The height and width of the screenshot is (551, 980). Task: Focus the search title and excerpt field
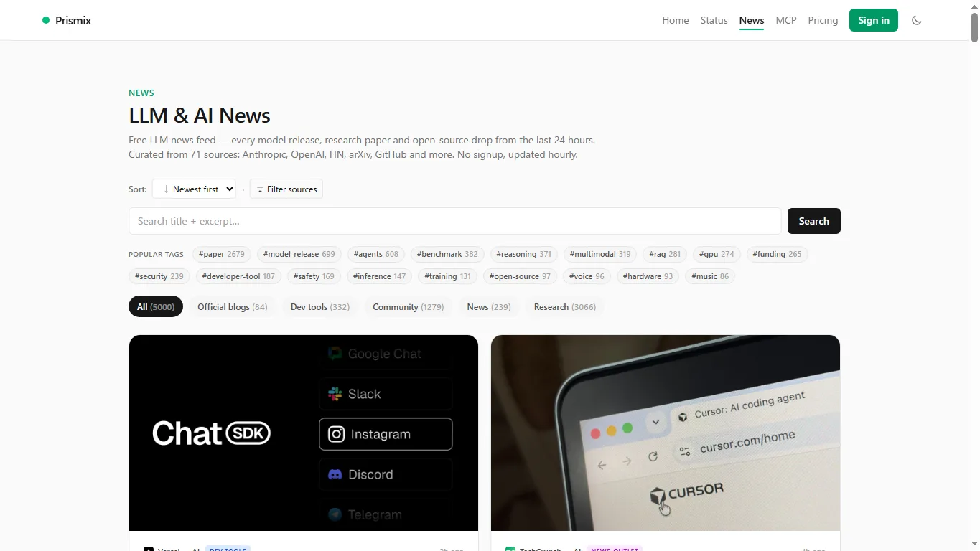click(x=455, y=221)
